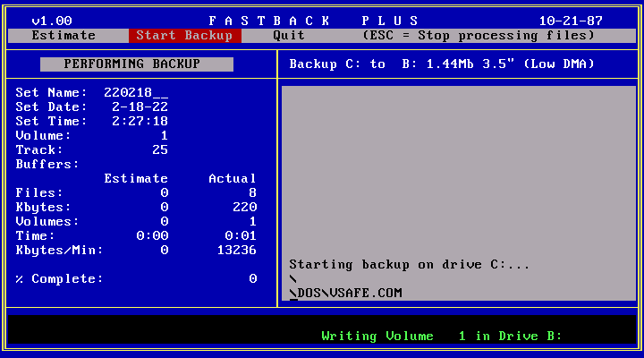Click the Starting backup on drive C: message
Viewport: 644px width, 358px height.
point(409,265)
